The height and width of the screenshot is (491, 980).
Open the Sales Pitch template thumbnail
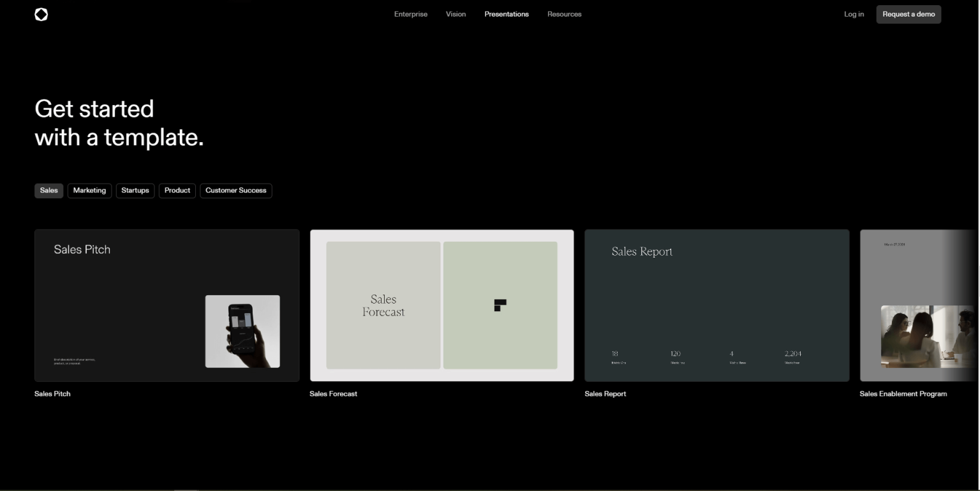point(167,305)
